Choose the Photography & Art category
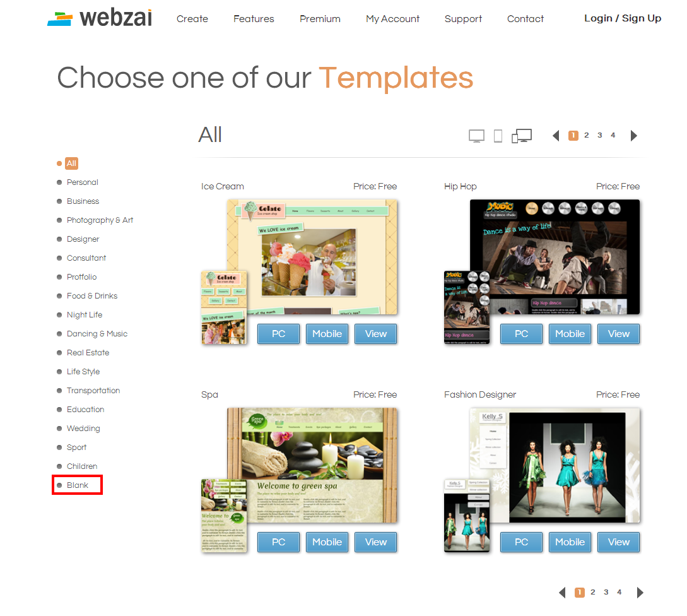Image resolution: width=687 pixels, height=616 pixels. (100, 220)
